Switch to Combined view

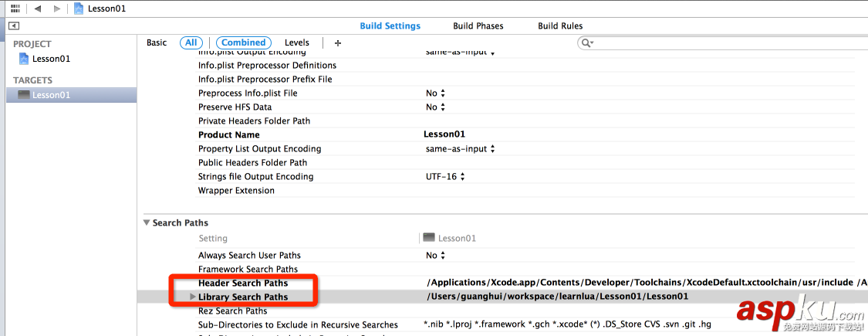coord(243,43)
